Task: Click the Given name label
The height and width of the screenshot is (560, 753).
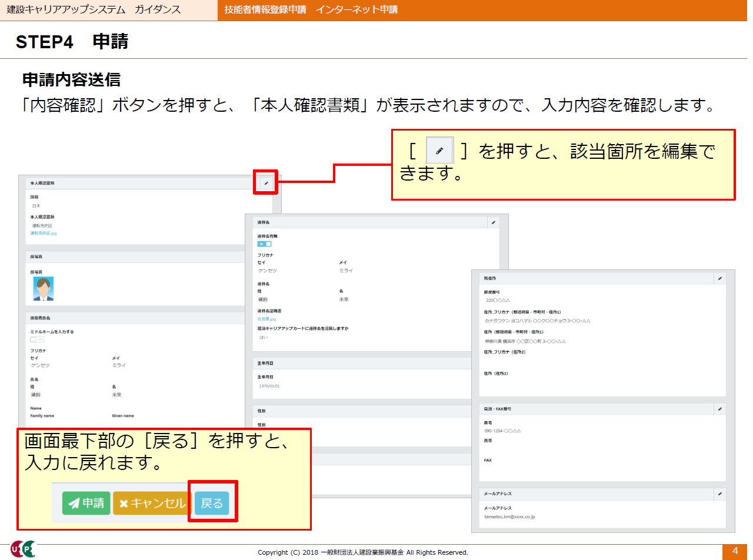Action: click(x=123, y=415)
